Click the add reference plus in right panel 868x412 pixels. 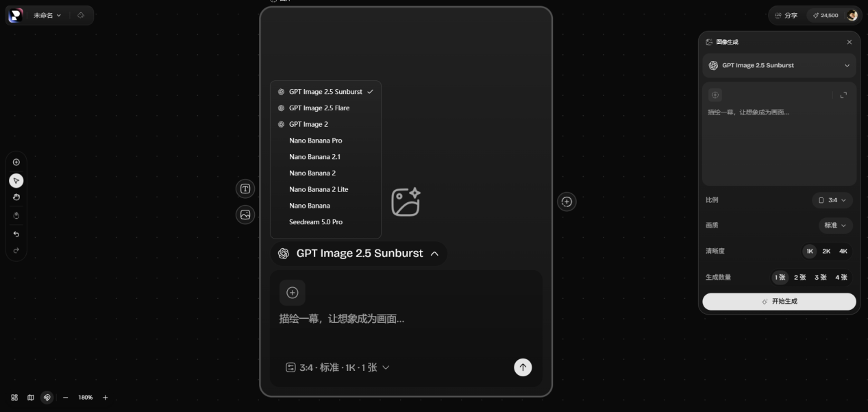pyautogui.click(x=715, y=95)
